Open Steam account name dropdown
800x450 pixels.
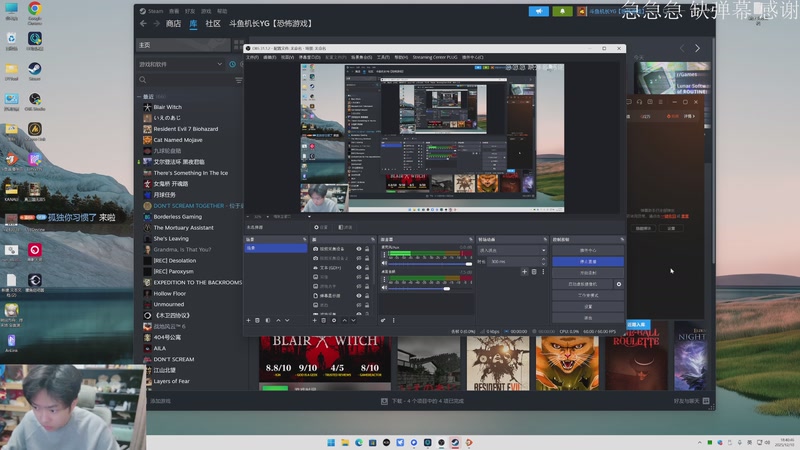[x=607, y=12]
